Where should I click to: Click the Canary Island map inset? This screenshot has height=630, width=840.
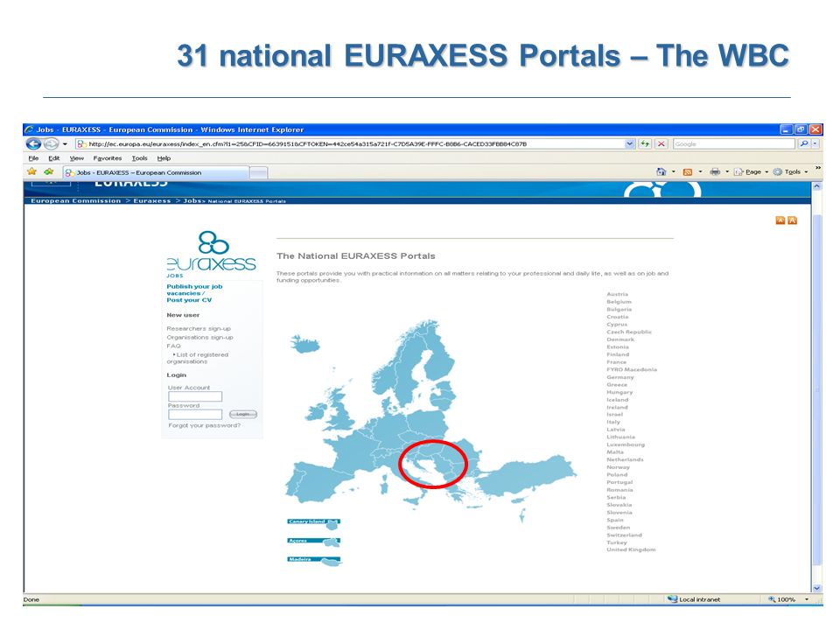point(313,524)
